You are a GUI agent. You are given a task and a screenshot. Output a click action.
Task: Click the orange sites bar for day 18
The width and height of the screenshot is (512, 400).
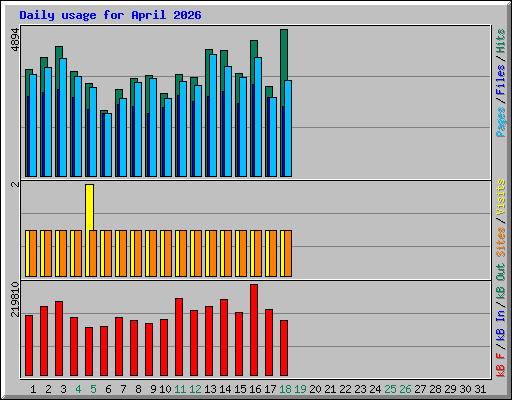click(x=288, y=253)
